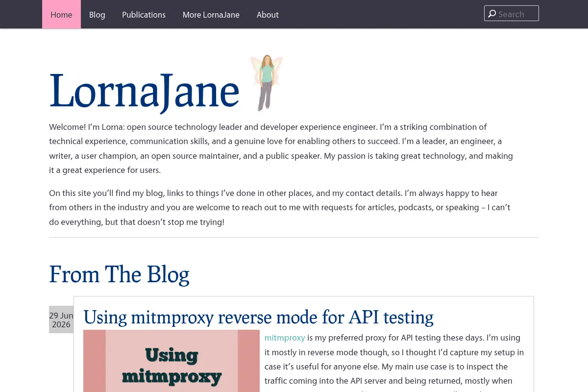Open the Home navigation tab
Viewport: 588px width, 392px height.
pyautogui.click(x=61, y=15)
